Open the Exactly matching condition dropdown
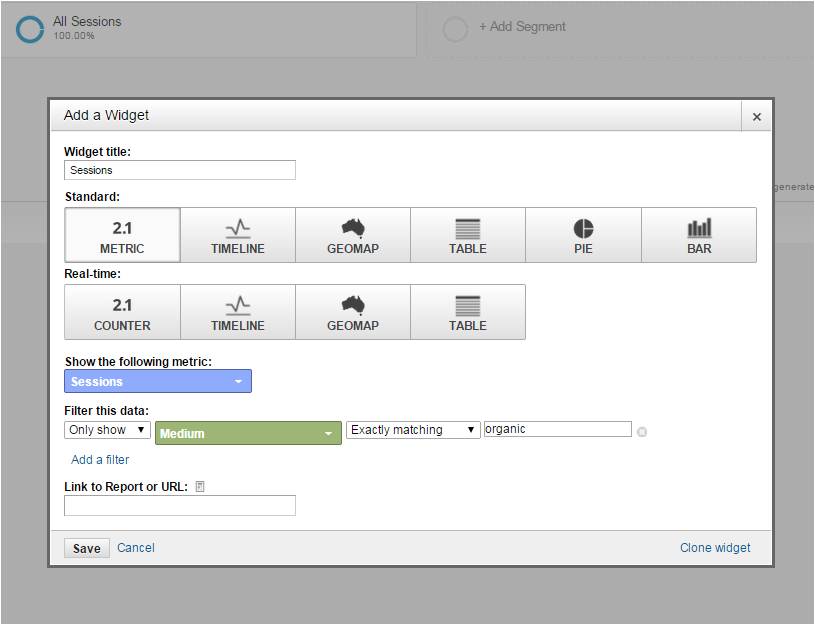 pyautogui.click(x=414, y=430)
